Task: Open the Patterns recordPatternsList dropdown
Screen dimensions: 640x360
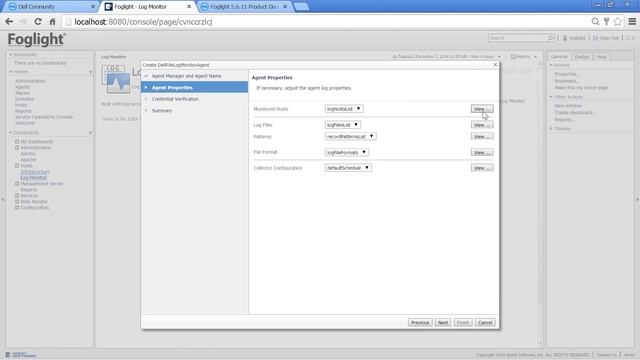Action: (351, 136)
